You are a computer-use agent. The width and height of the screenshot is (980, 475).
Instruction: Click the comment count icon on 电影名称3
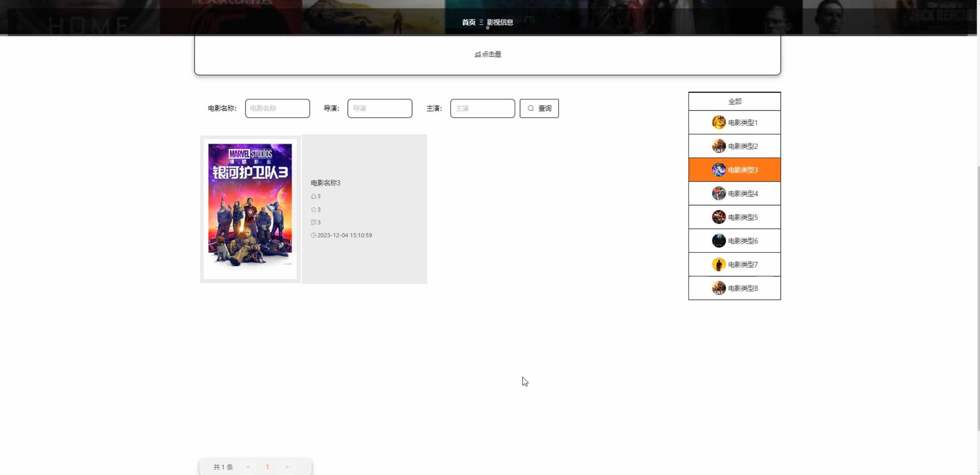pyautogui.click(x=314, y=223)
